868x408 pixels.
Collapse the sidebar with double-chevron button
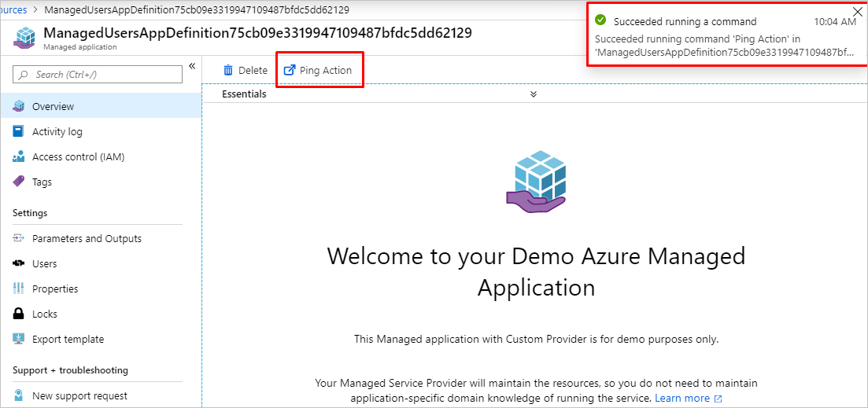[x=192, y=66]
